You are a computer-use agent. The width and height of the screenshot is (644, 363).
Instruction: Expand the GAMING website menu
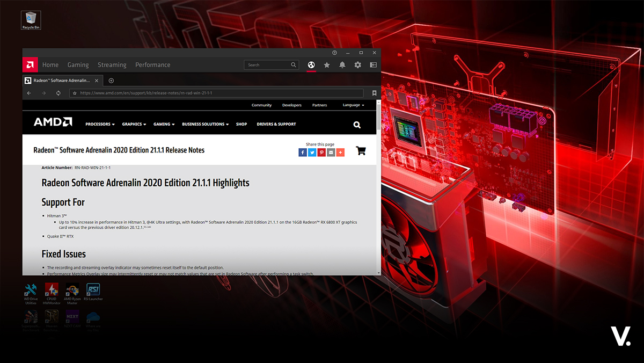(x=164, y=124)
